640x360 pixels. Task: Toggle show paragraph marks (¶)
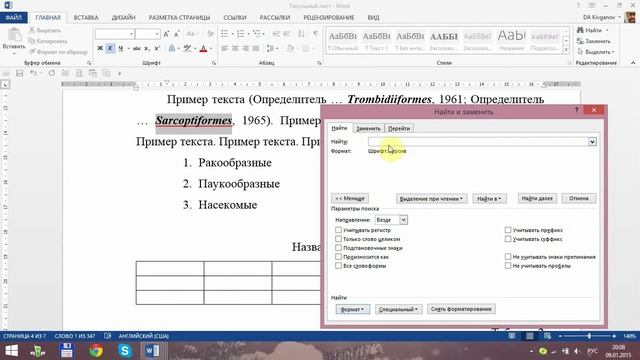[x=316, y=34]
